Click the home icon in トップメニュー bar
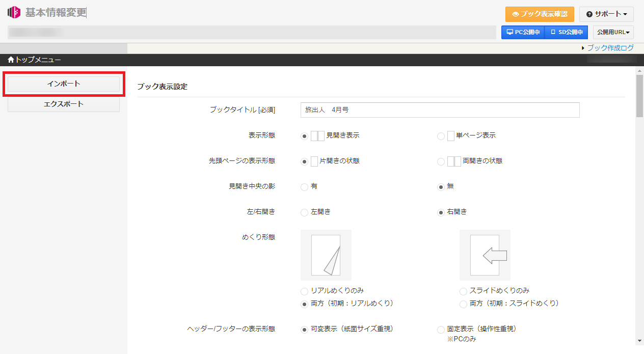This screenshot has height=354, width=644. coord(11,60)
